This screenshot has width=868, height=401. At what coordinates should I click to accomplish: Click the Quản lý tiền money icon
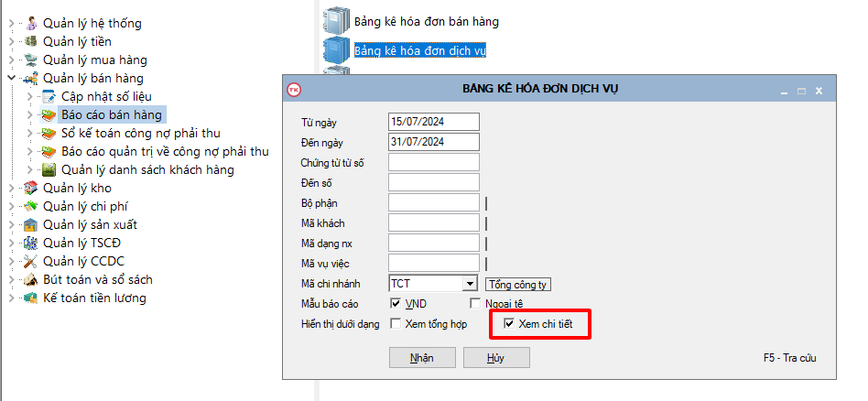pos(31,41)
